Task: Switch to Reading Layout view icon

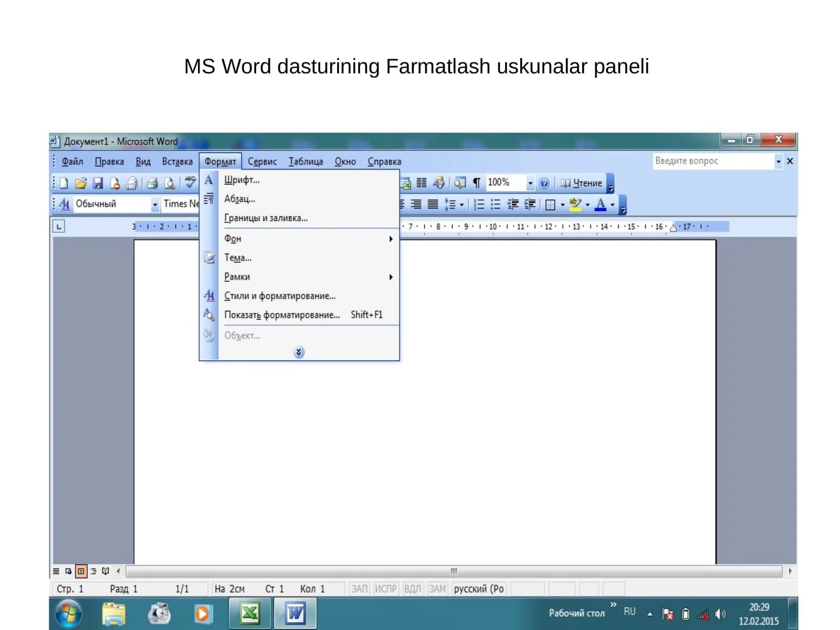Action: point(106,571)
